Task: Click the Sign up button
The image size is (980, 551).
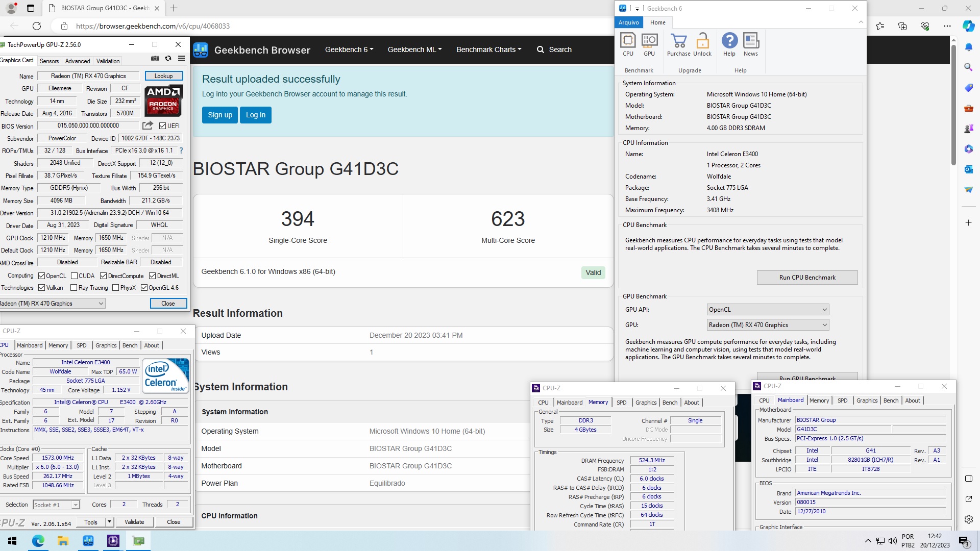Action: (220, 115)
